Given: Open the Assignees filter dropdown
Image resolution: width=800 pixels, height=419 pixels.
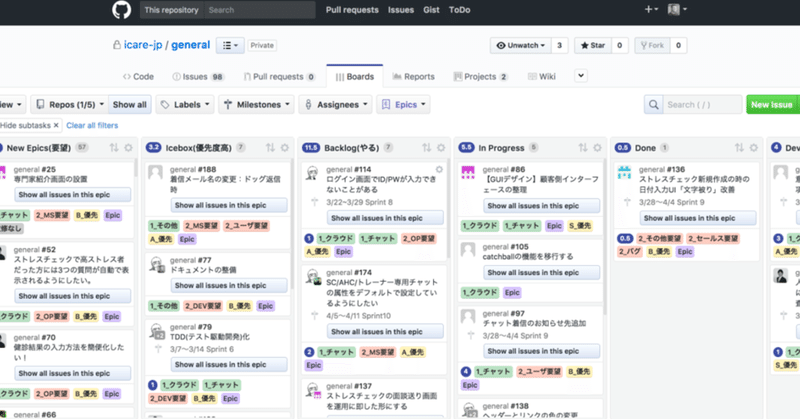Looking at the screenshot, I should pyautogui.click(x=336, y=105).
